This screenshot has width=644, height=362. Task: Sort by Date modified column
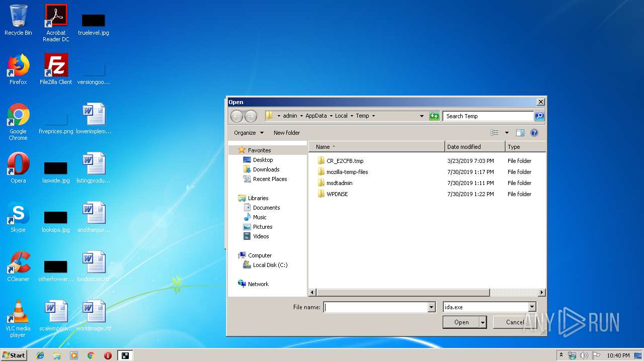click(x=475, y=147)
